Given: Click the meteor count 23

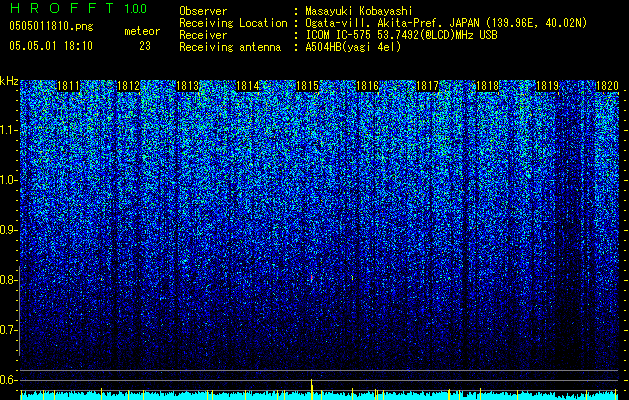Looking at the screenshot, I should 145,46.
